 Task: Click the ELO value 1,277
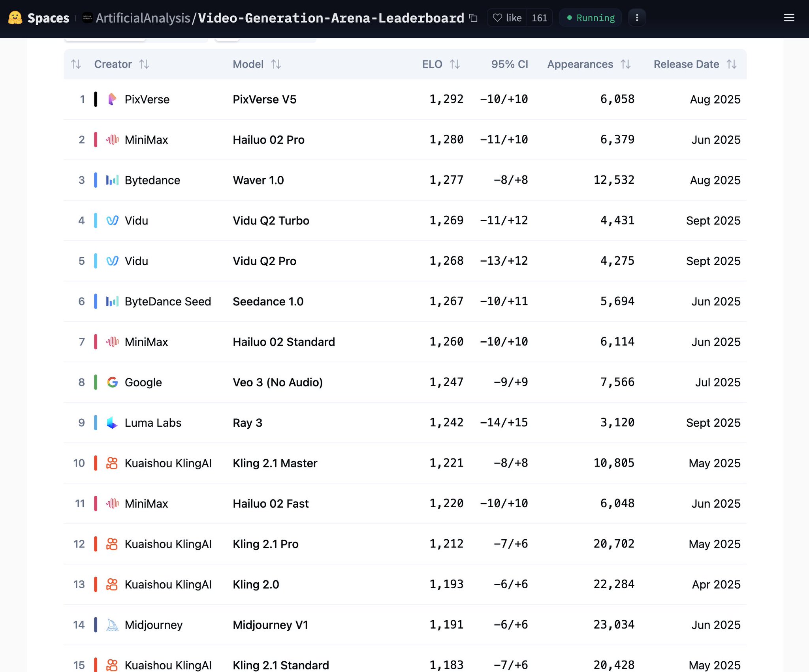[446, 180]
